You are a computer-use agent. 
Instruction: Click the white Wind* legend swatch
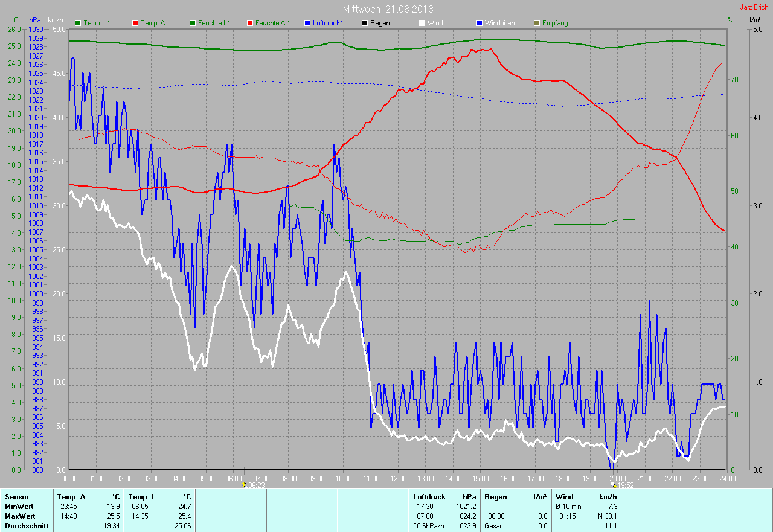pyautogui.click(x=422, y=23)
